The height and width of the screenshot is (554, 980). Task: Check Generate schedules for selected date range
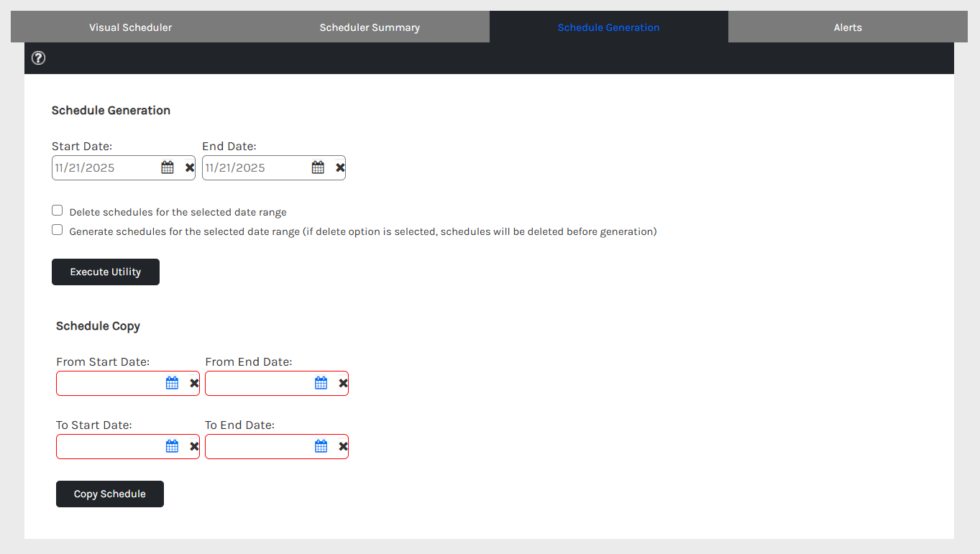pos(58,230)
